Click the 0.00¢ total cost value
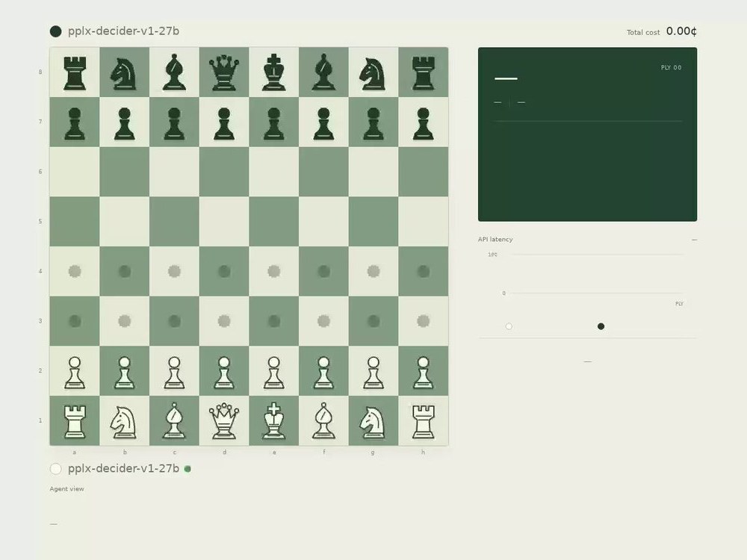This screenshot has width=747, height=560. pyautogui.click(x=681, y=31)
